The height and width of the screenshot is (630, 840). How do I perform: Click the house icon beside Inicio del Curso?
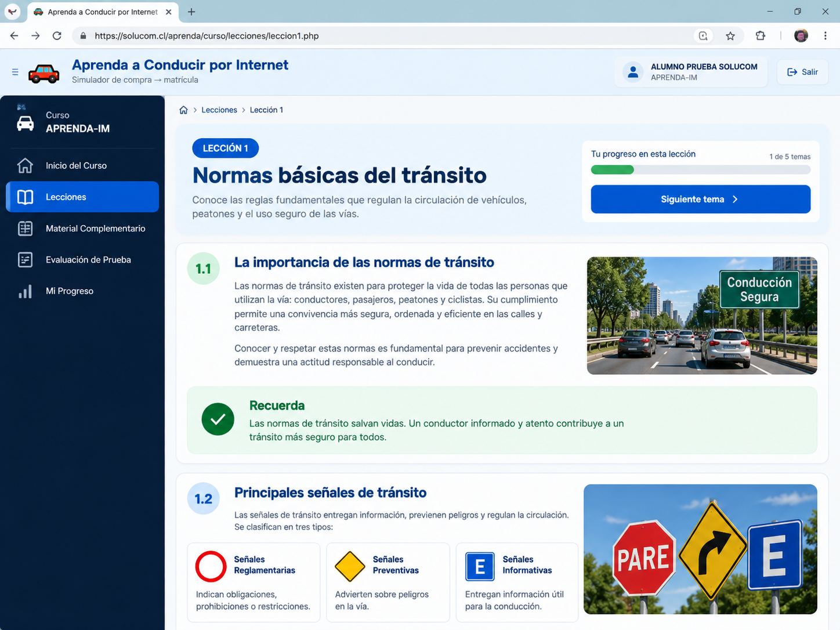pyautogui.click(x=25, y=165)
